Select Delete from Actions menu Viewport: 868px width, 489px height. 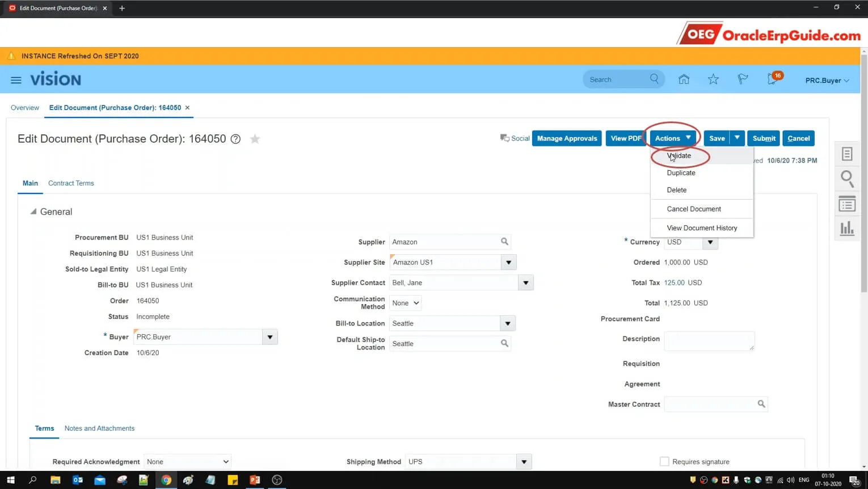click(x=702, y=190)
